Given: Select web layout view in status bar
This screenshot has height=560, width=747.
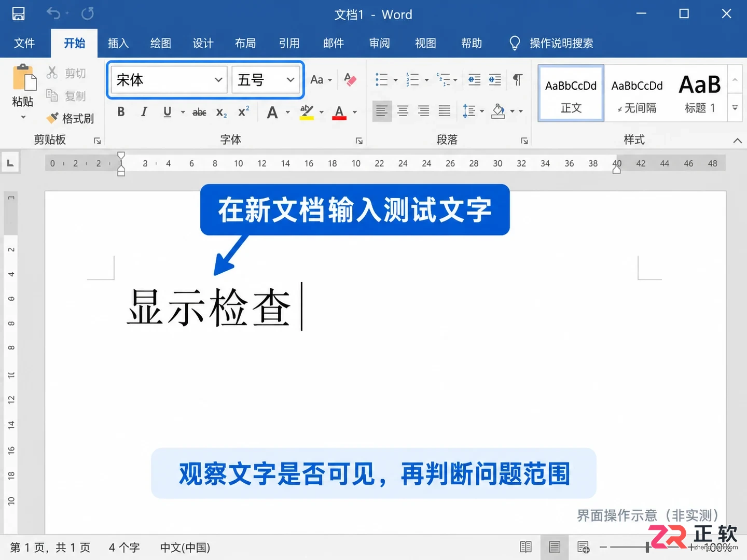Looking at the screenshot, I should 584,547.
